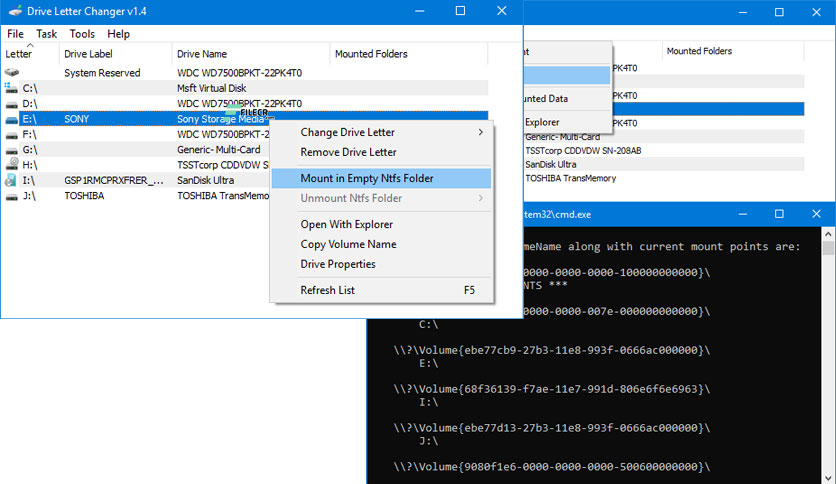This screenshot has width=836, height=484.
Task: Select Generic- Multi-Card in front window
Action: coord(219,149)
